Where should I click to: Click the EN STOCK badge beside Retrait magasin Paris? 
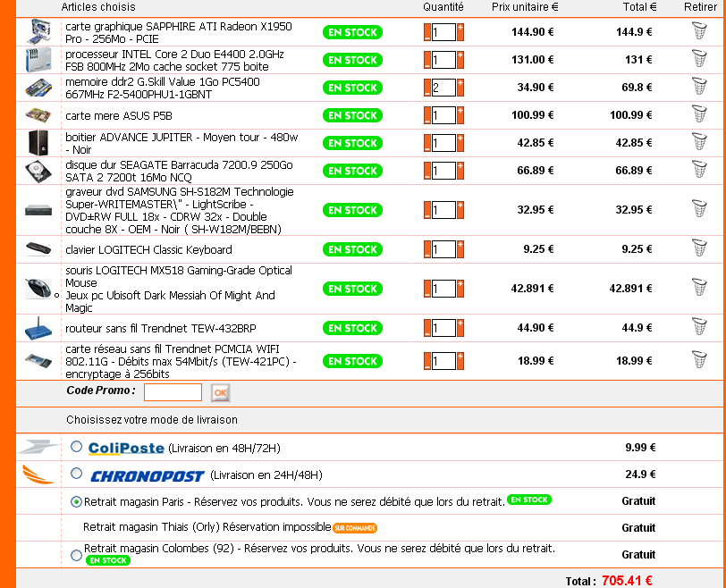pyautogui.click(x=529, y=500)
